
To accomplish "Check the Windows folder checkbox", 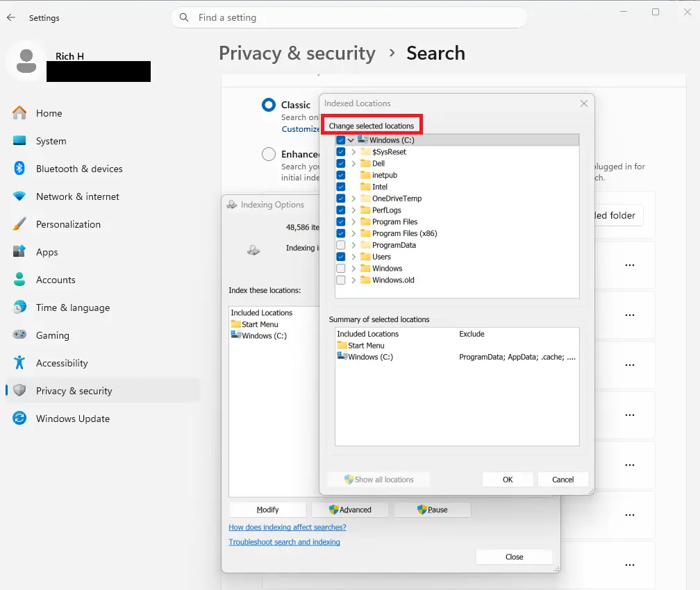I will coord(340,268).
